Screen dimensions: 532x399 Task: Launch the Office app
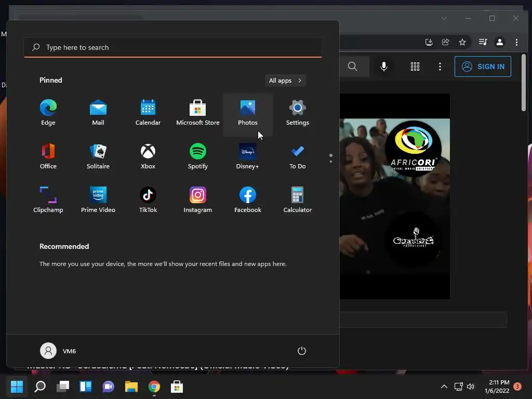48,156
